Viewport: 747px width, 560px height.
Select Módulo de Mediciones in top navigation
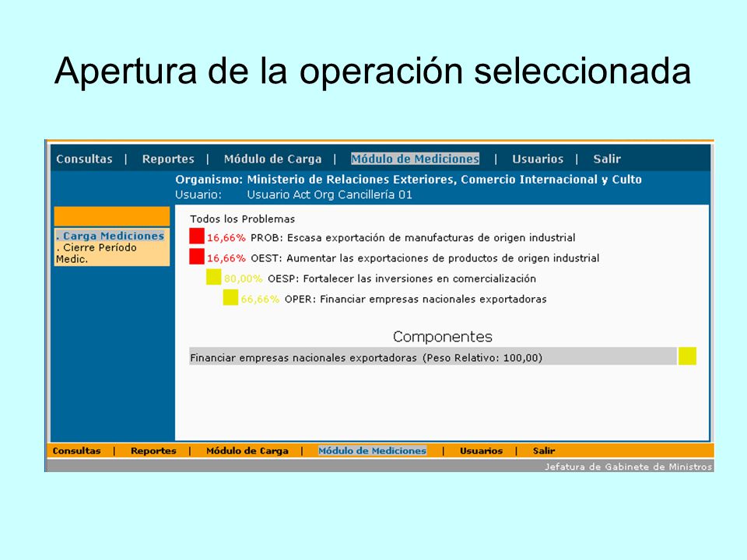[415, 159]
